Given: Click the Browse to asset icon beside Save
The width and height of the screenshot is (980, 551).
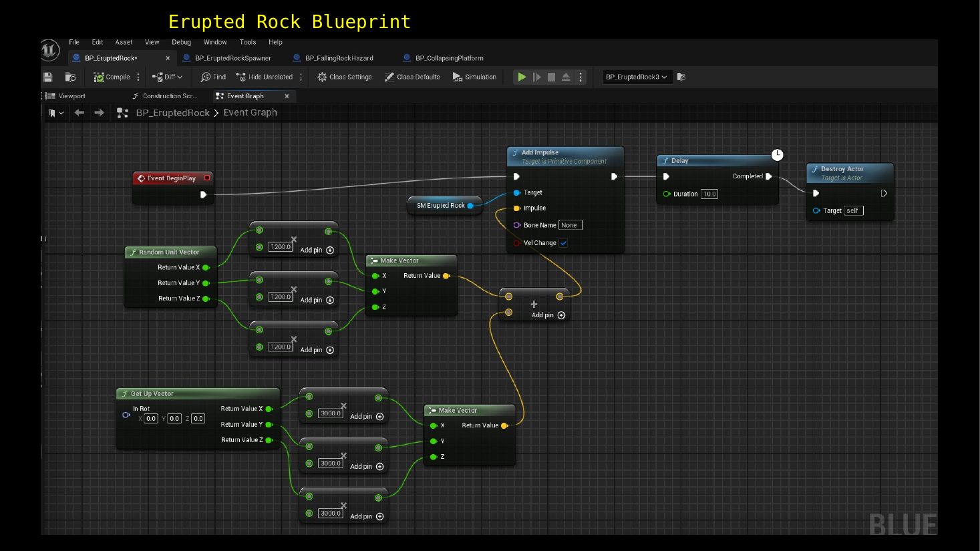Looking at the screenshot, I should coord(70,77).
